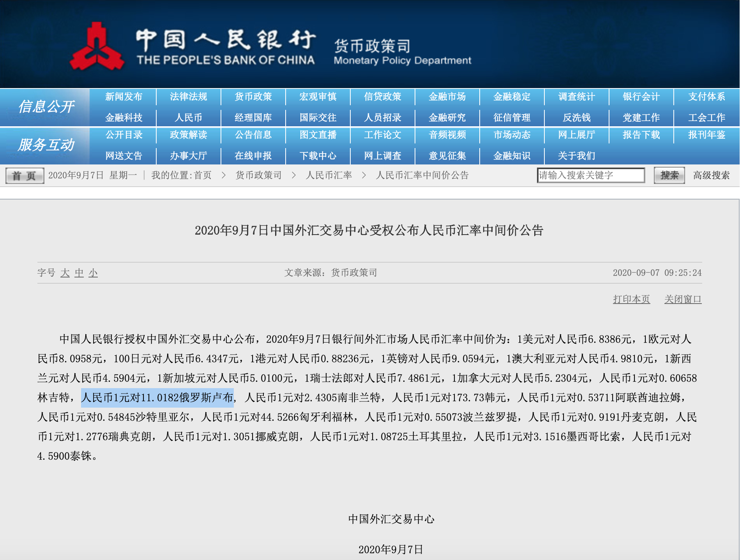Viewport: 740px width, 560px height.
Task: Click the timestamp 2020-09-07 09:25:24
Action: [657, 273]
